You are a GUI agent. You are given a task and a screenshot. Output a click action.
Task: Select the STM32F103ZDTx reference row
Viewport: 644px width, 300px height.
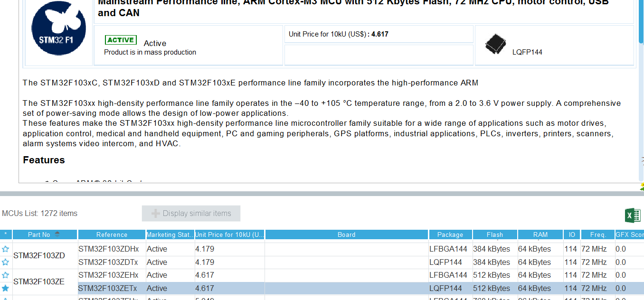(x=112, y=262)
